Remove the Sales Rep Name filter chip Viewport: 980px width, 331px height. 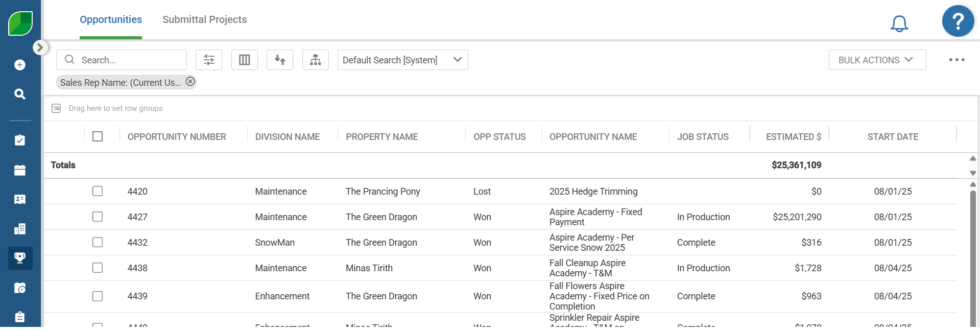click(190, 82)
